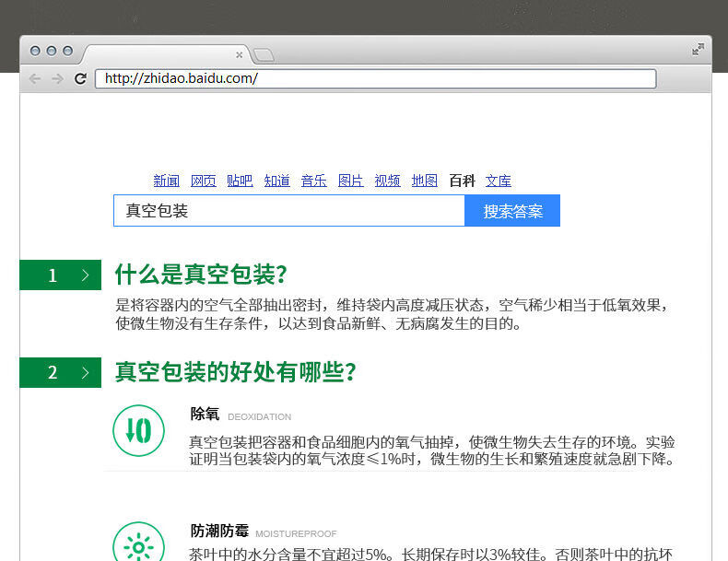Select the 百科 tab

pyautogui.click(x=462, y=181)
